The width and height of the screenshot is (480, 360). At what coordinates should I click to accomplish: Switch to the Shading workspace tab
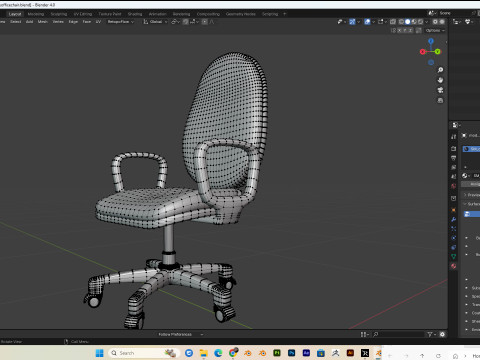(135, 14)
